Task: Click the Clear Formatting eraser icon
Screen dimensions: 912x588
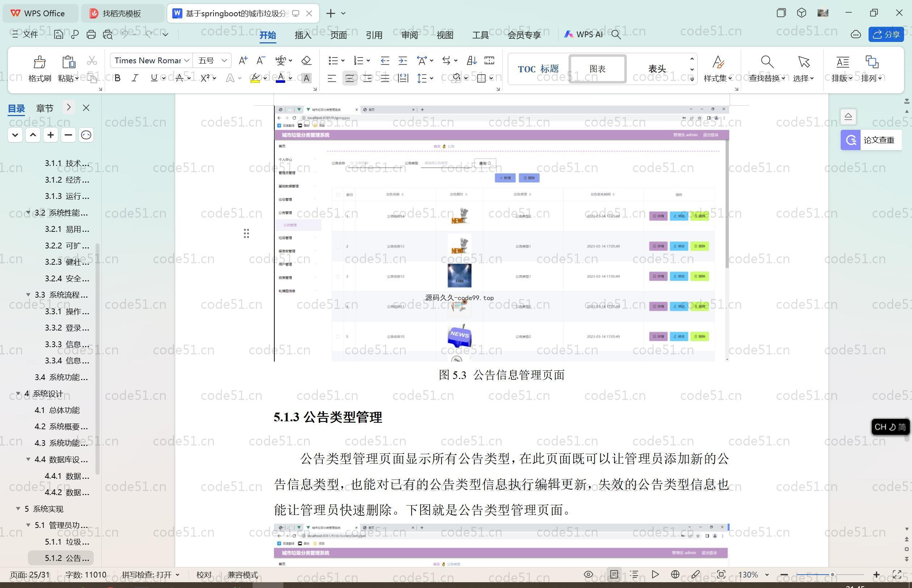Action: pyautogui.click(x=306, y=60)
